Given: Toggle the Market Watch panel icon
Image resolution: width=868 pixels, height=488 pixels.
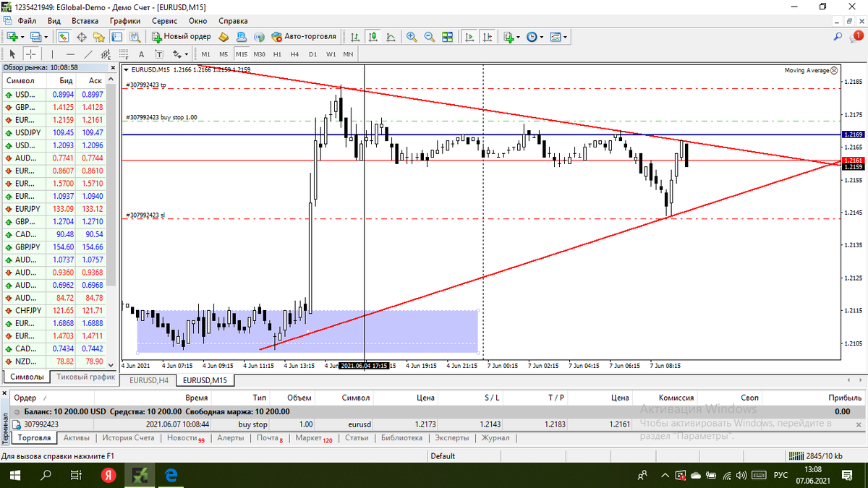Looking at the screenshot, I should pos(63,36).
